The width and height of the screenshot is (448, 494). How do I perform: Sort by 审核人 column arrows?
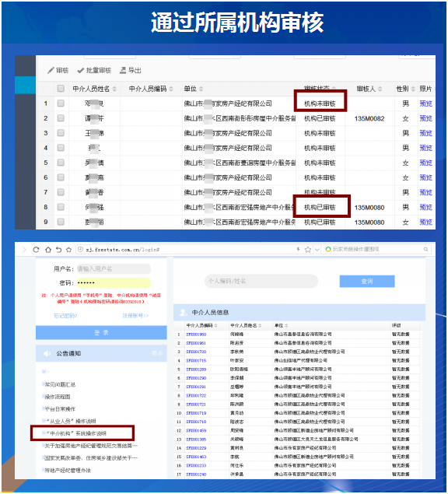(x=380, y=89)
